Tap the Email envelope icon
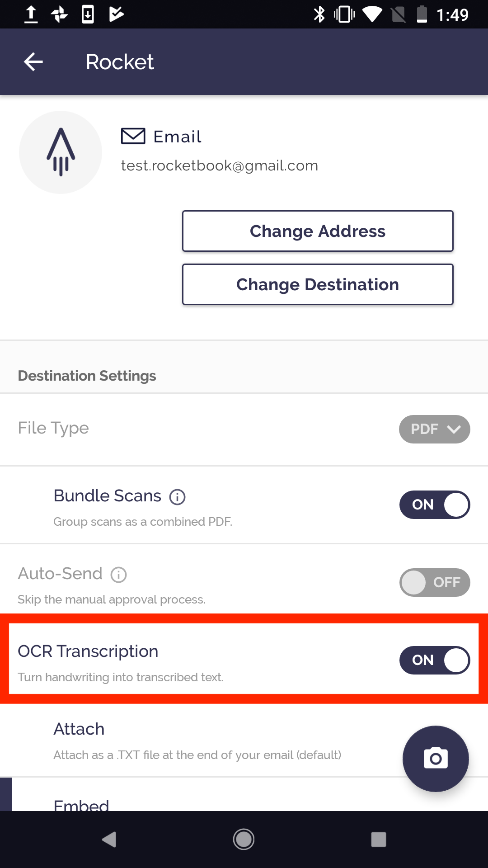488x868 pixels. (133, 136)
